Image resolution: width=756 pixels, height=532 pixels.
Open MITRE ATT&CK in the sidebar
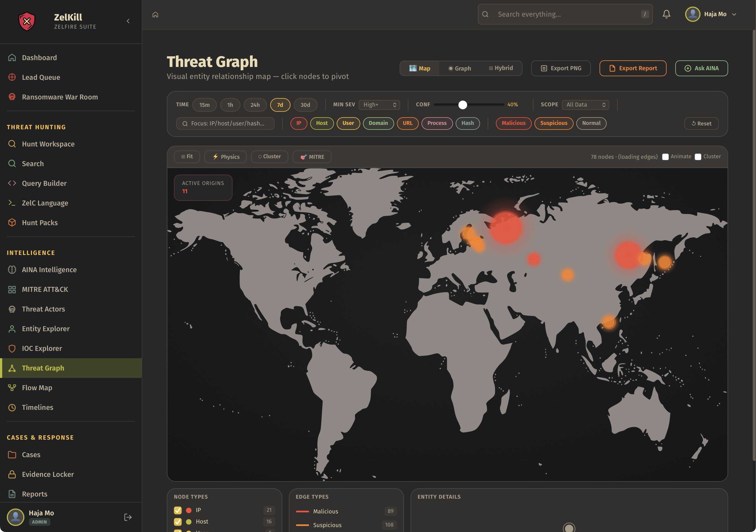point(45,289)
